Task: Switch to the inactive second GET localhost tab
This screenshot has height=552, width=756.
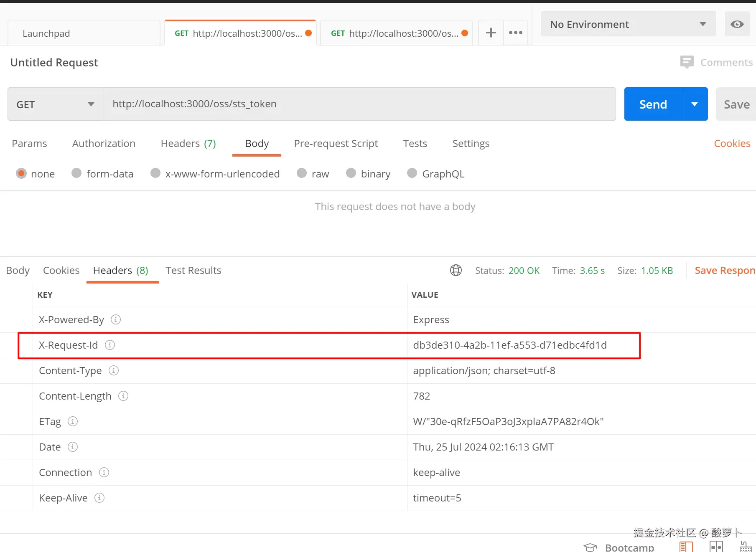Action: tap(397, 33)
